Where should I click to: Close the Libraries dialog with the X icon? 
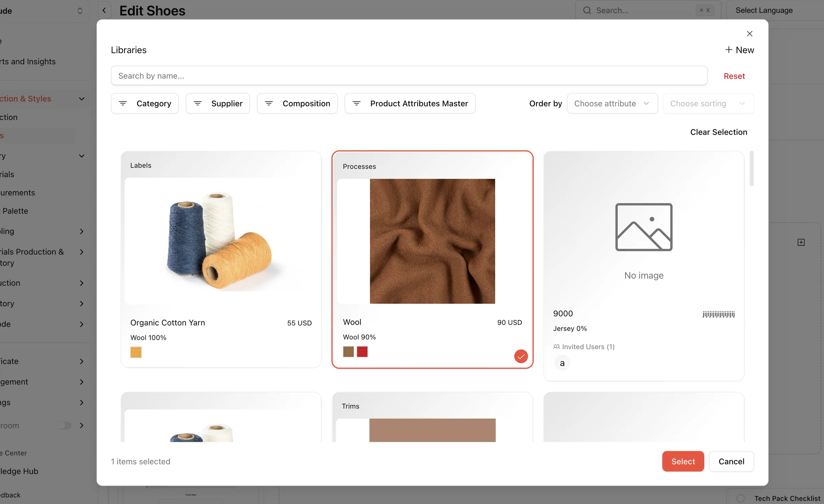[x=749, y=34]
